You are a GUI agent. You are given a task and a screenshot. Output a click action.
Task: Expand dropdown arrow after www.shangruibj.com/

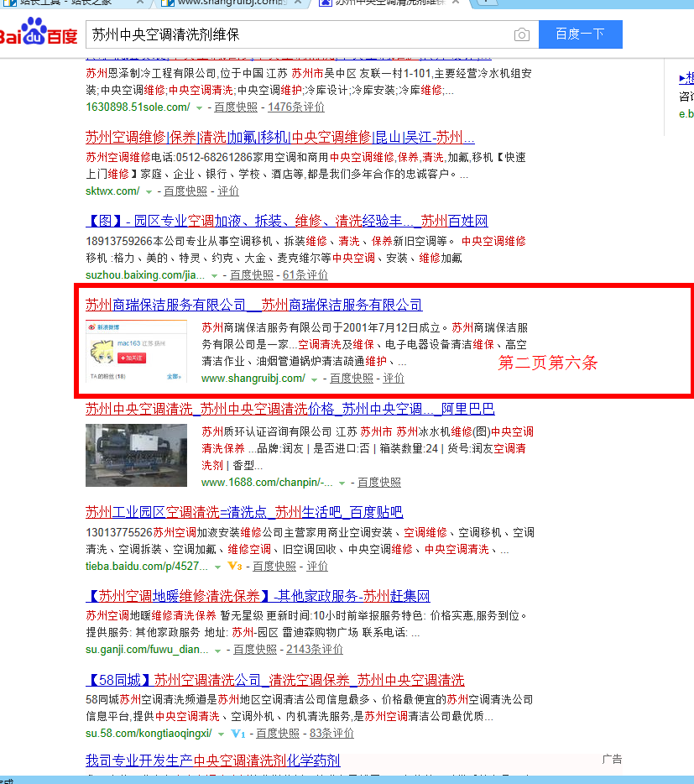pos(314,379)
